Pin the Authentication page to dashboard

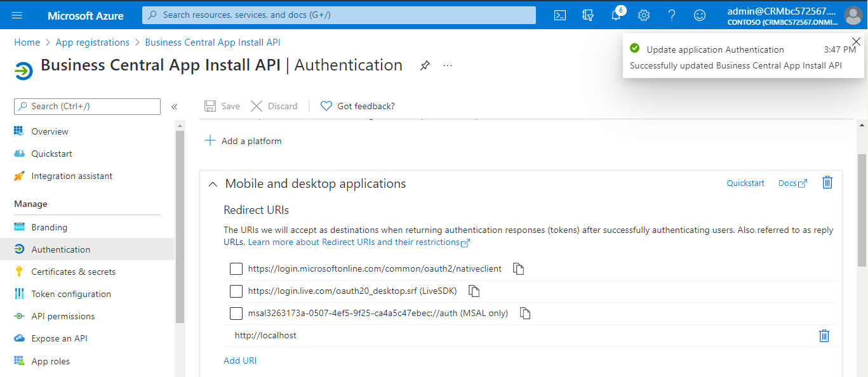(424, 65)
